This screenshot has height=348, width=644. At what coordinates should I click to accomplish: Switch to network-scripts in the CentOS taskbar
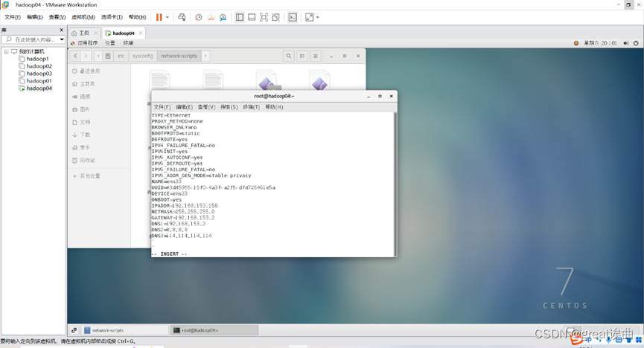click(126, 330)
